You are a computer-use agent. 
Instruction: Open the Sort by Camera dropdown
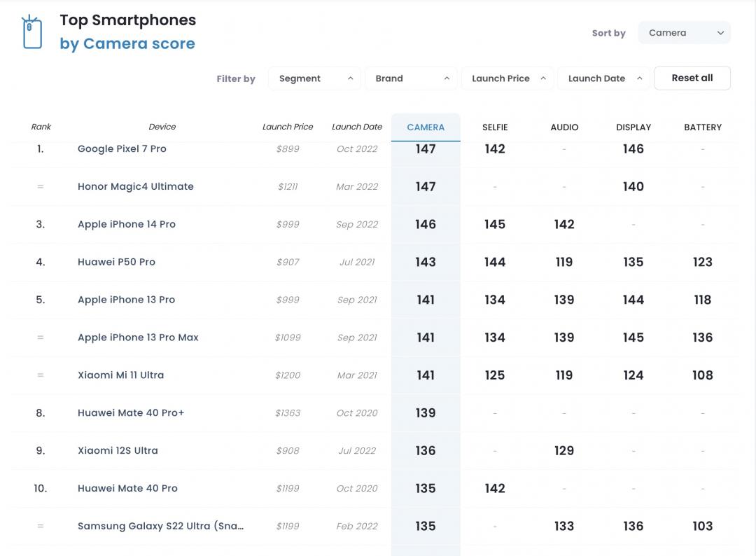pos(684,33)
